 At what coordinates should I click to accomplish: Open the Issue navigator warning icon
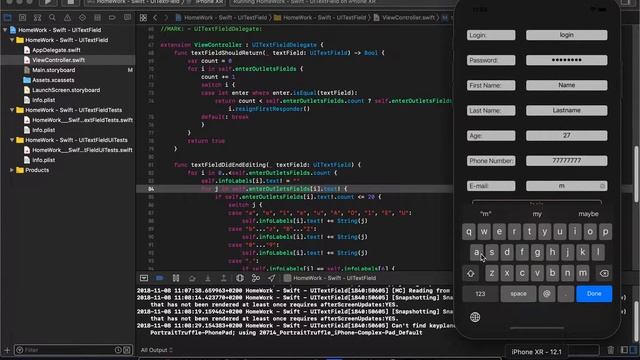(67, 18)
